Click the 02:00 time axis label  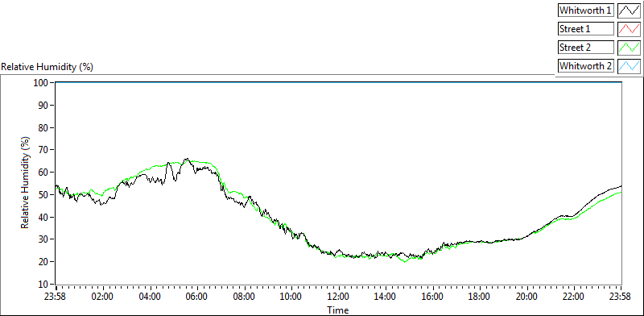[103, 297]
